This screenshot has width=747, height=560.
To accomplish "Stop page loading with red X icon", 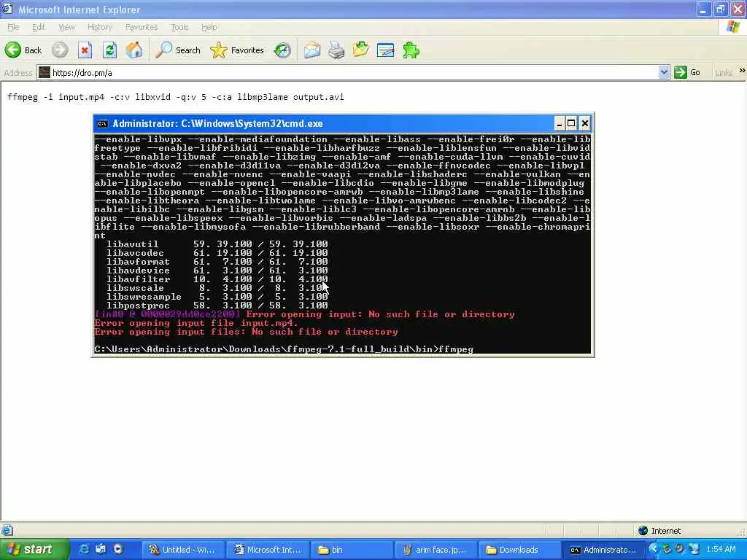I will coord(85,50).
